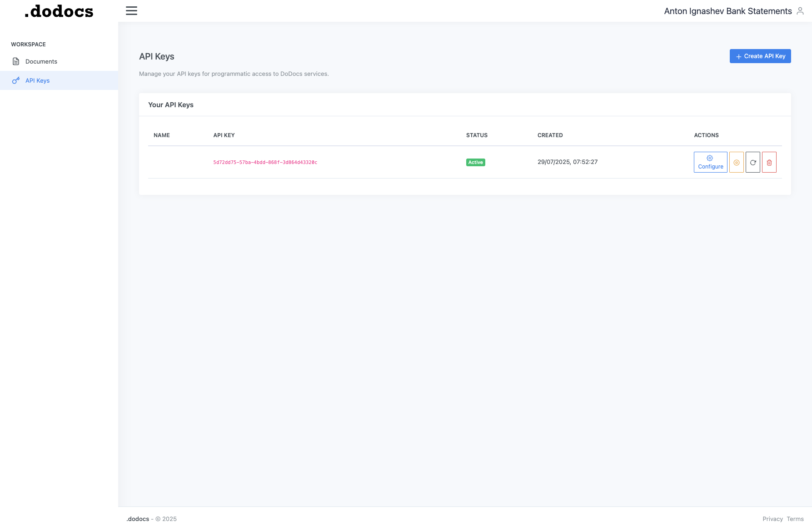Open the Privacy link in the footer

773,519
